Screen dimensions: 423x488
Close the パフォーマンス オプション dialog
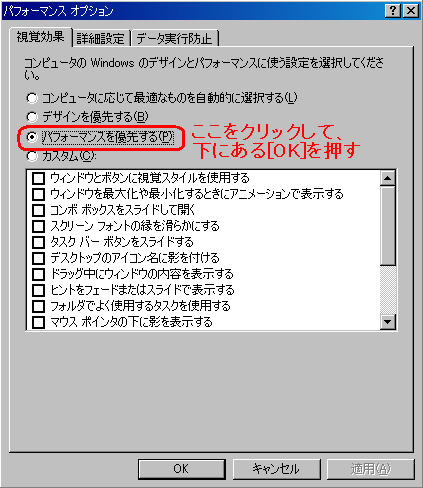[411, 11]
